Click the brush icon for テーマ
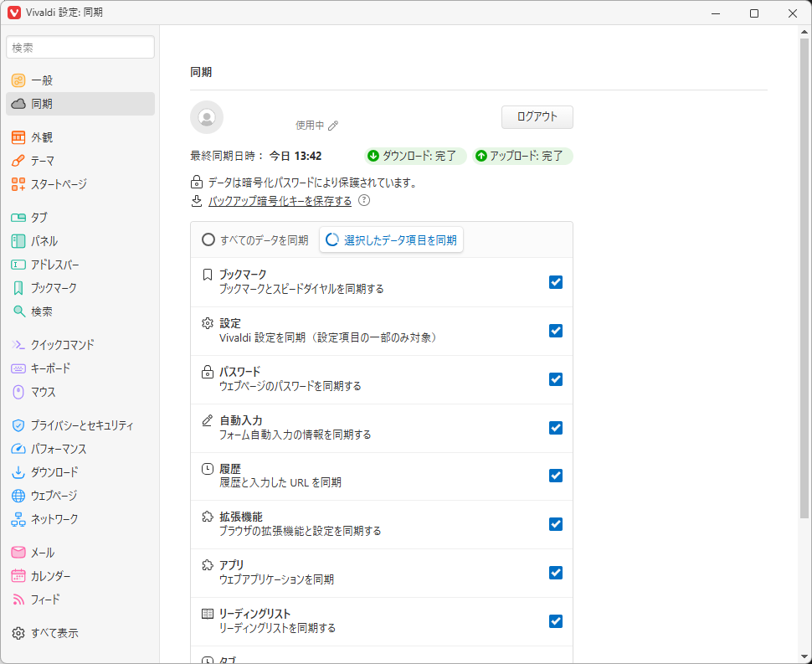Viewport: 812px width, 664px height. click(x=18, y=161)
